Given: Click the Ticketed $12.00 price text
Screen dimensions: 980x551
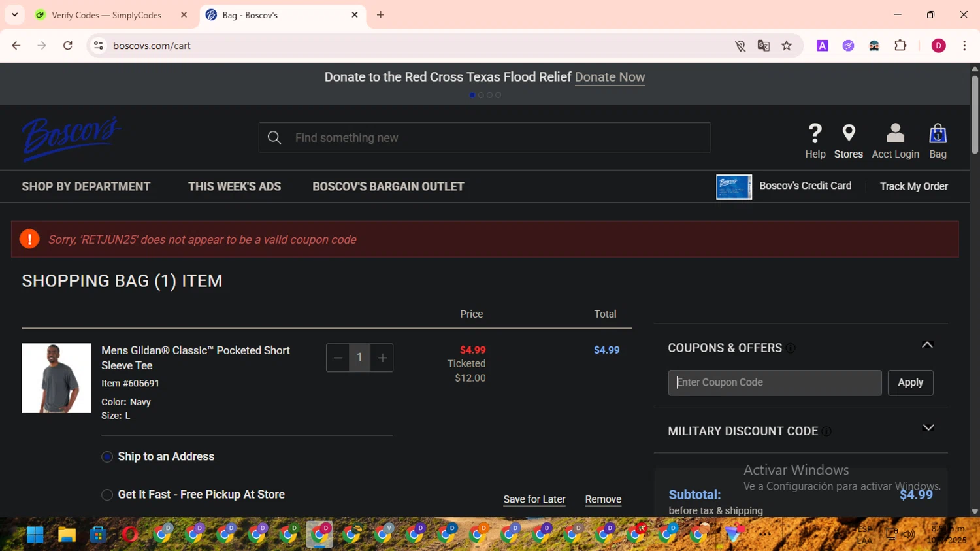Looking at the screenshot, I should (x=466, y=371).
